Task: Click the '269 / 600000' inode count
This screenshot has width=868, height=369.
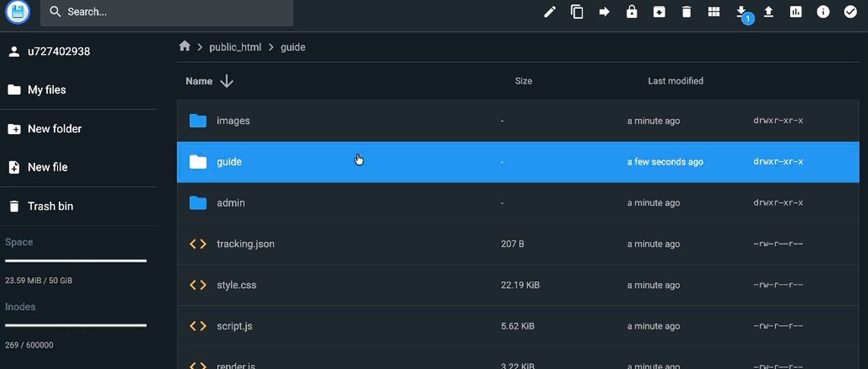Action: tap(29, 345)
